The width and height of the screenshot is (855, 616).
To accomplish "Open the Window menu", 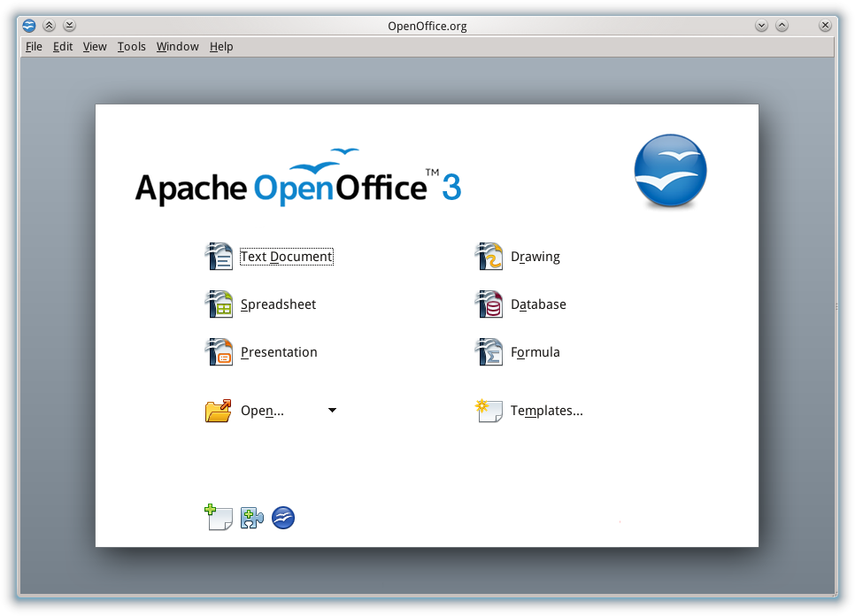I will (x=177, y=47).
